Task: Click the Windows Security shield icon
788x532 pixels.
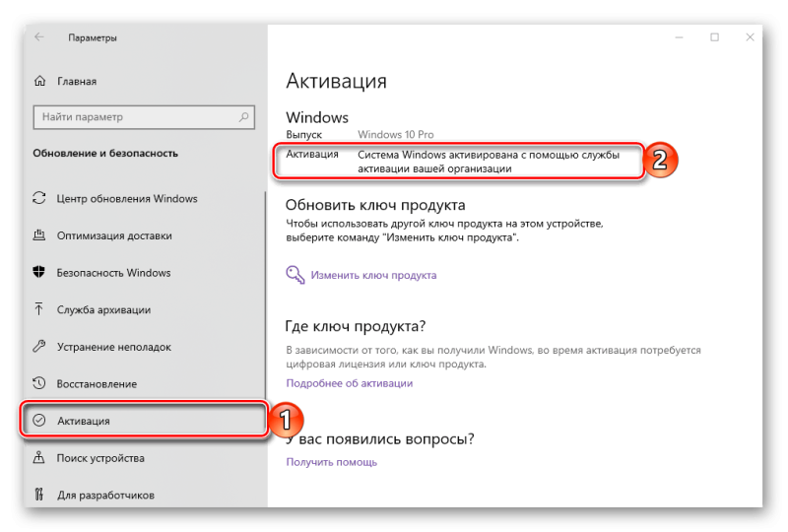Action: [x=39, y=272]
